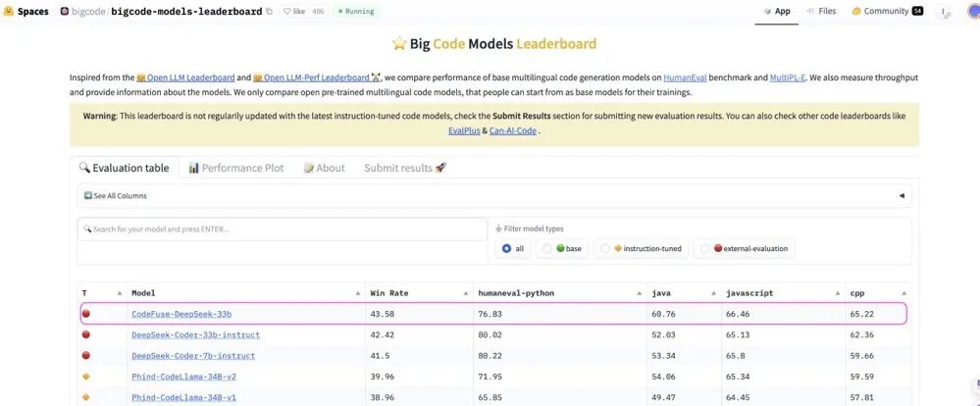This screenshot has height=406, width=980.
Task: Select the 'external-evaluation' radio button
Action: 705,248
